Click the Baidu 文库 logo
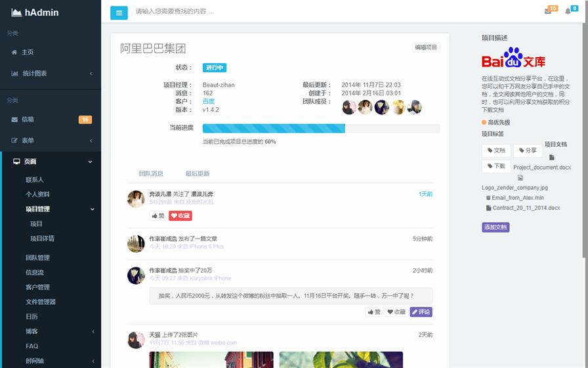This screenshot has width=588, height=368. click(x=513, y=57)
